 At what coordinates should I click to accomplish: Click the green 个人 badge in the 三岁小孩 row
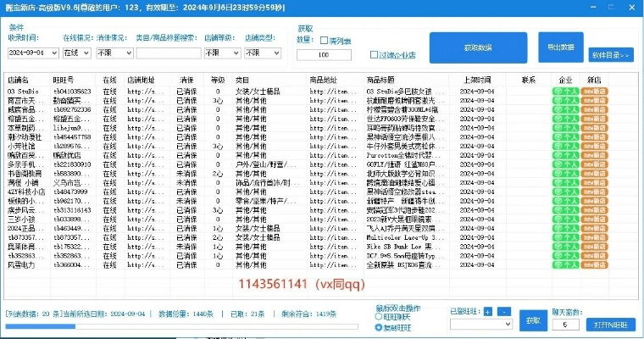[565, 219]
